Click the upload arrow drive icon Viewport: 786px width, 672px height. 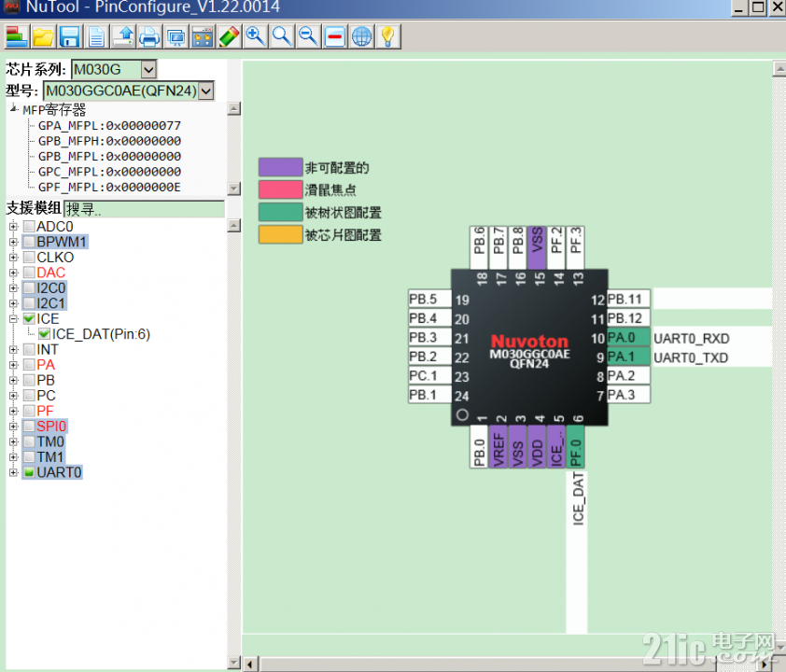tap(123, 36)
